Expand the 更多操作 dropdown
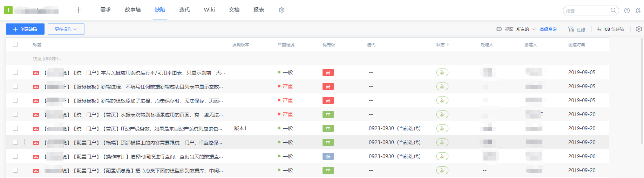Viewport: 644px width, 178px height. pyautogui.click(x=66, y=29)
